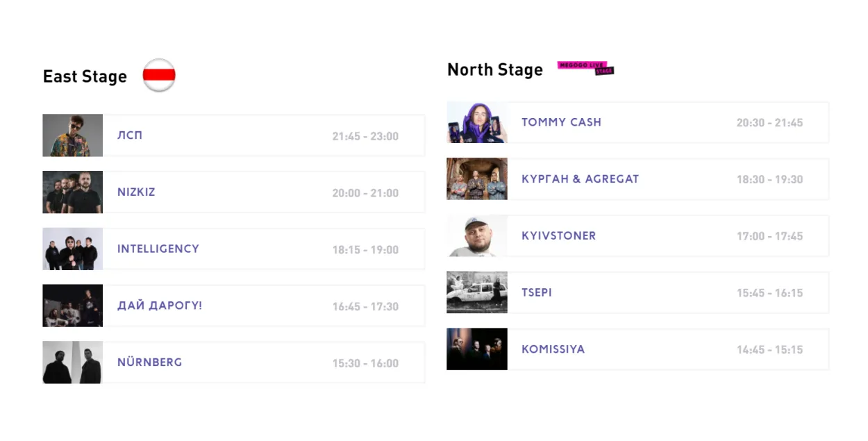868x441 pixels.
Task: Select the NIZKIZ 20:00 - 21:00 slot
Action: pyautogui.click(x=365, y=193)
